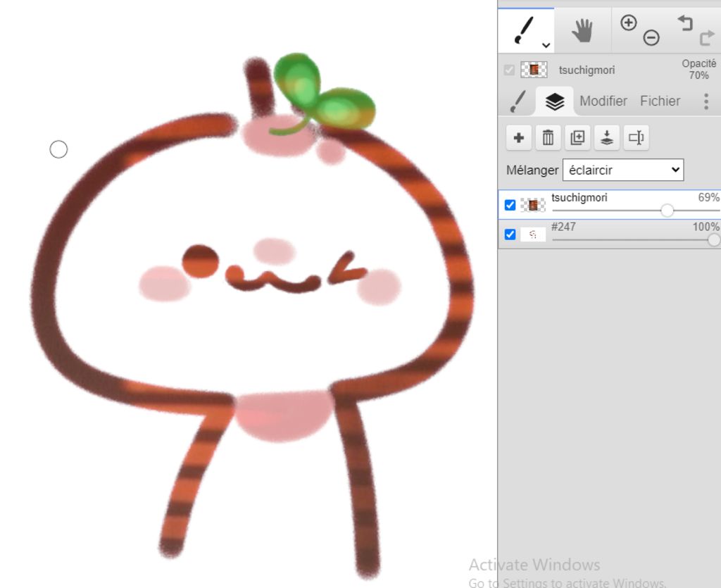Open the three-dot more options menu
The width and height of the screenshot is (721, 588).
click(x=706, y=101)
